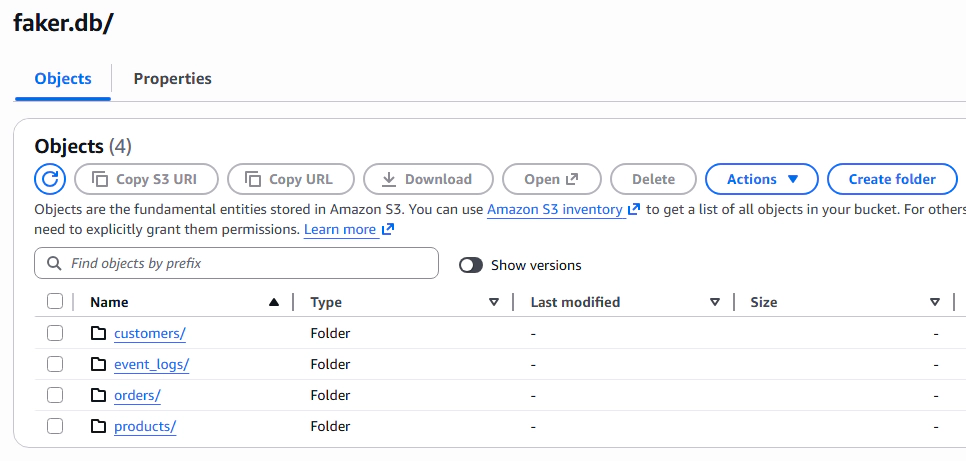The height and width of the screenshot is (461, 966).
Task: Open the Actions dropdown menu
Action: [762, 179]
